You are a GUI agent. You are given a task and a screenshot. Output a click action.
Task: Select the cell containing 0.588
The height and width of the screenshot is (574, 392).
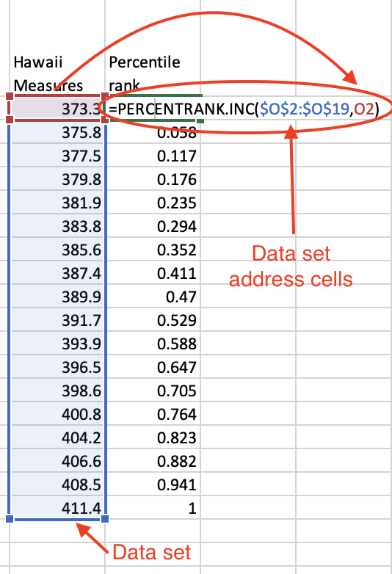(153, 344)
